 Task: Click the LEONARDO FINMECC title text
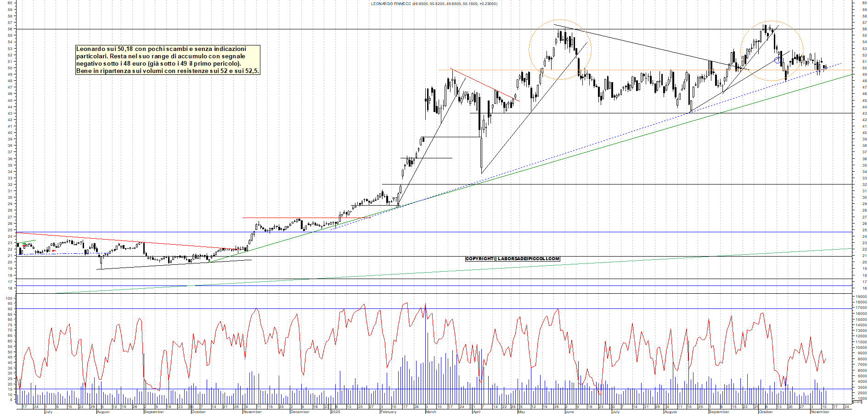(x=434, y=3)
